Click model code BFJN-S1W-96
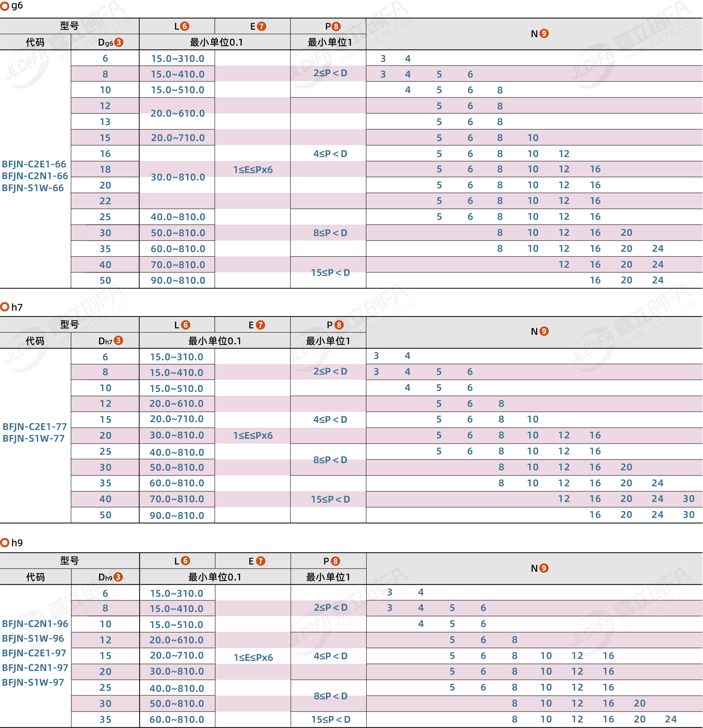The image size is (703, 728). (33, 638)
